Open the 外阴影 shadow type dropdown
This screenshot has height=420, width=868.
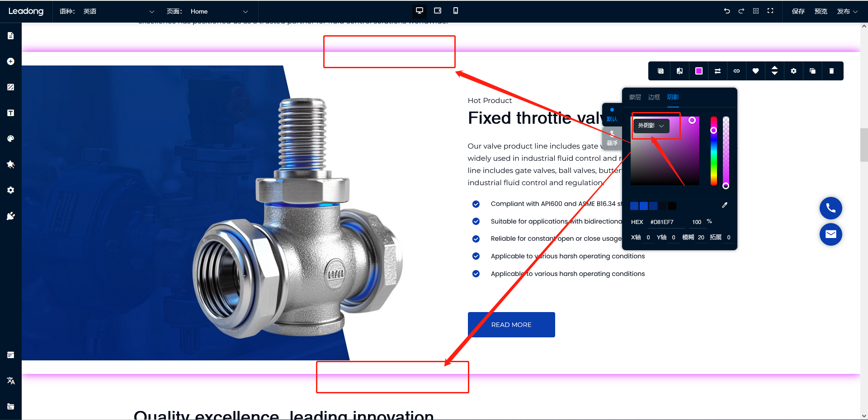pyautogui.click(x=651, y=126)
